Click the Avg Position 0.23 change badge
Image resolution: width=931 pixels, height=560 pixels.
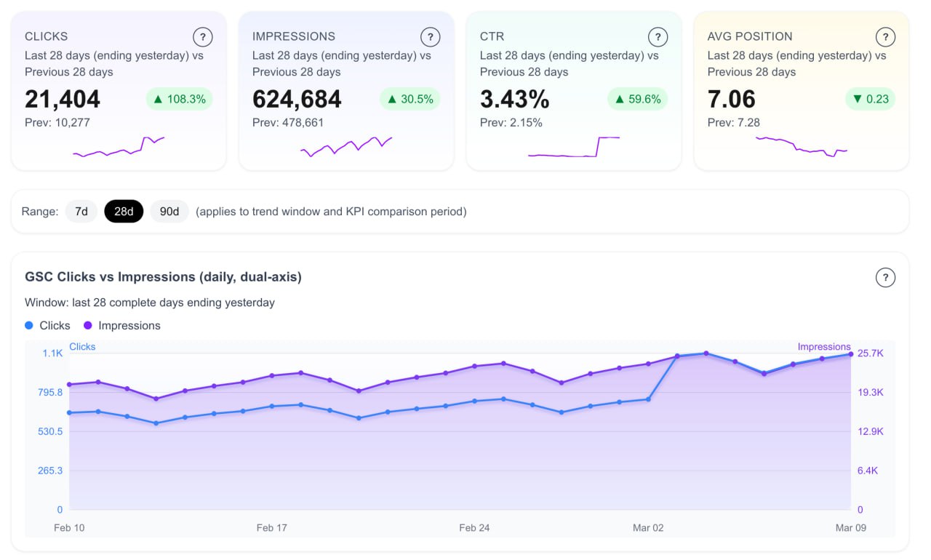pos(870,100)
